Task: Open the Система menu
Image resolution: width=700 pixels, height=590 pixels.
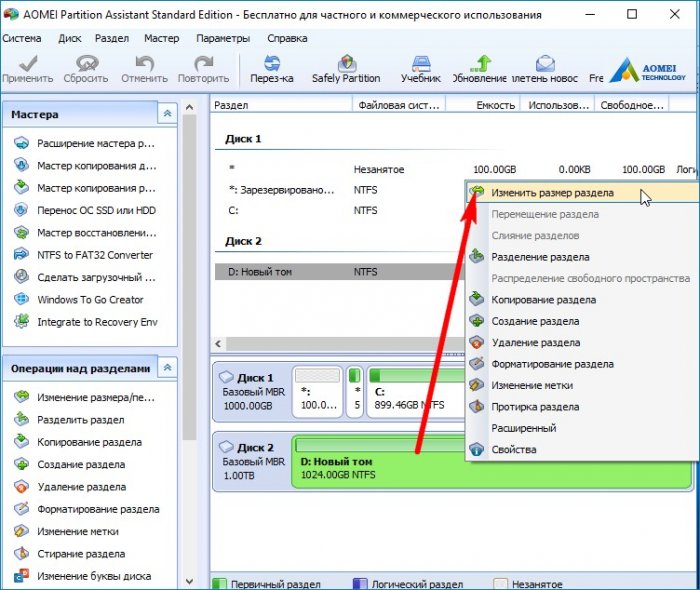Action: [x=21, y=38]
